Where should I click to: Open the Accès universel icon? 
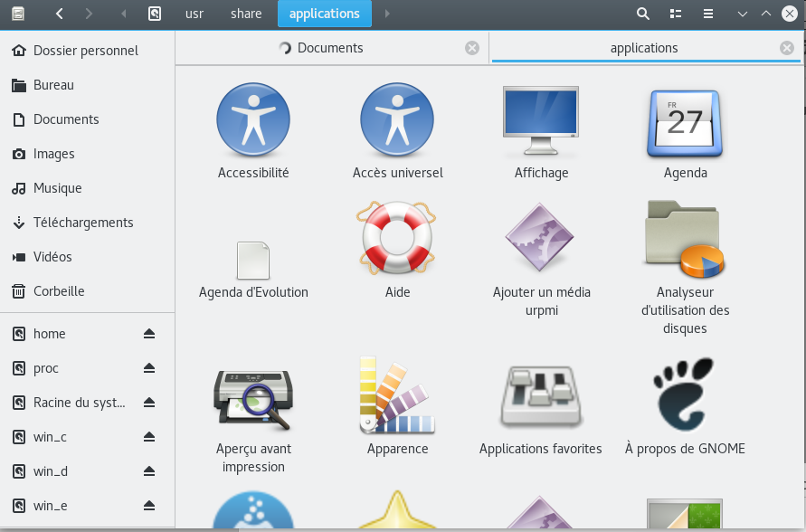397,119
